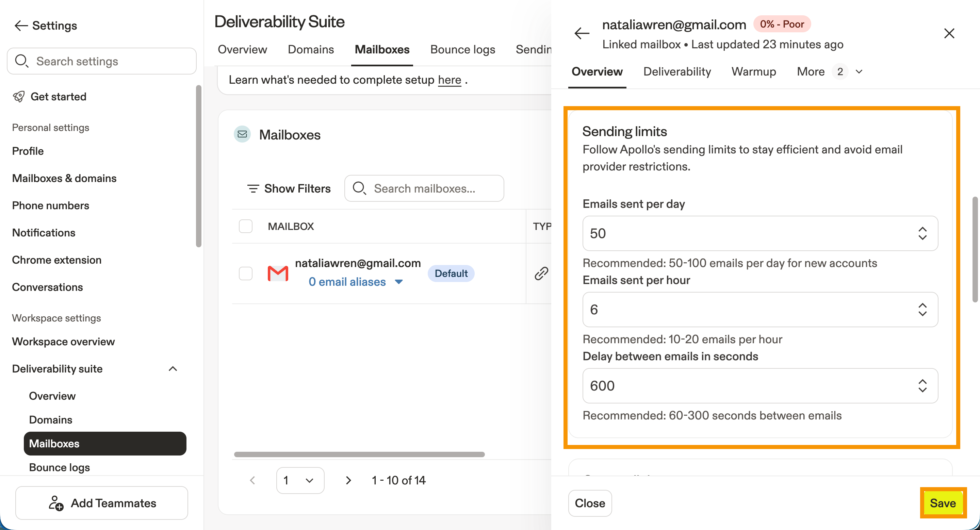
Task: Click the Emails sent per day field
Action: coord(760,233)
